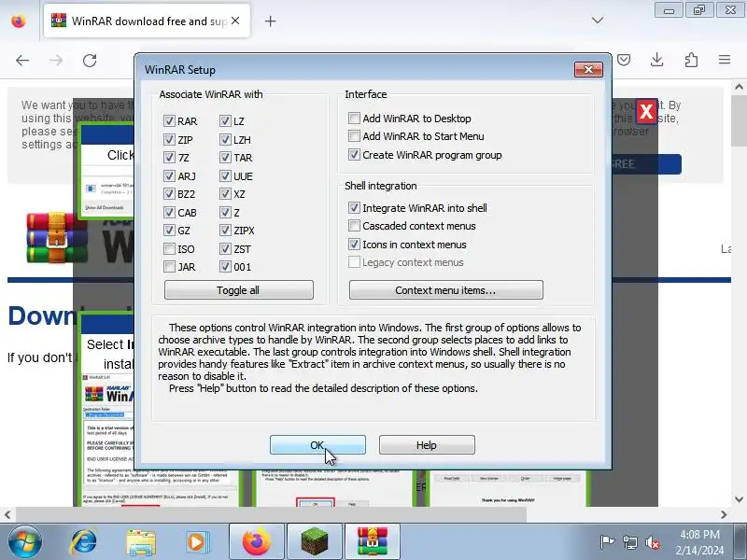This screenshot has height=560, width=747.
Task: Toggle the LZ association checkbox
Action: pyautogui.click(x=225, y=121)
